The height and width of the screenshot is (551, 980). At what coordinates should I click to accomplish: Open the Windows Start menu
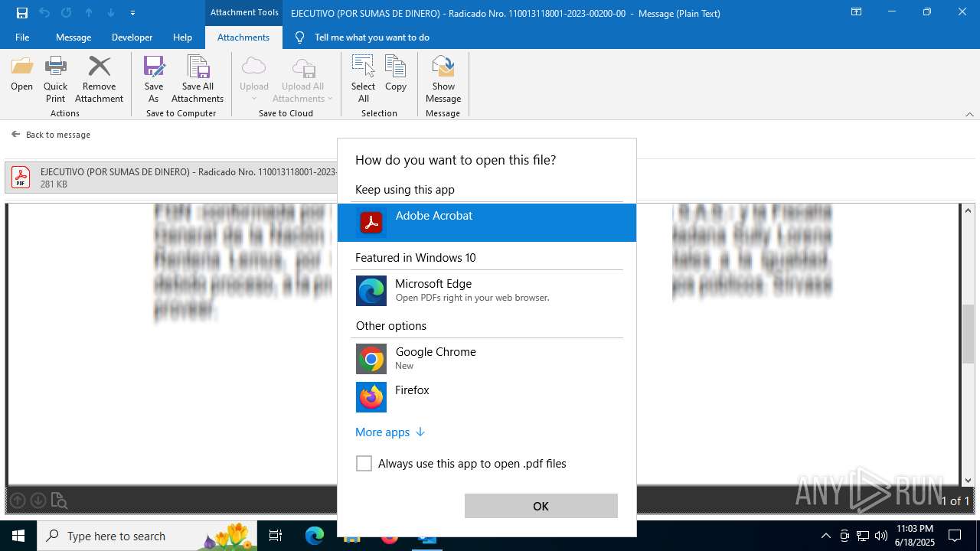[x=18, y=536]
